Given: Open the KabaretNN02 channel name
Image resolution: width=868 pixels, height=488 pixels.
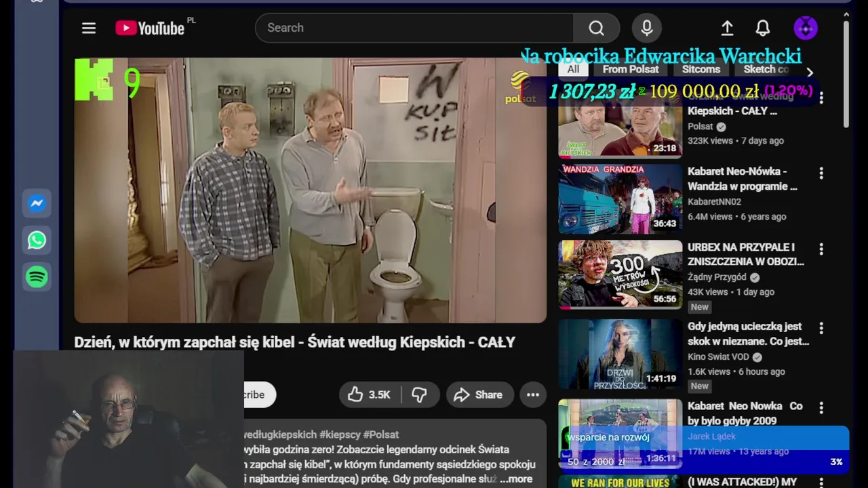Looking at the screenshot, I should pyautogui.click(x=714, y=202).
